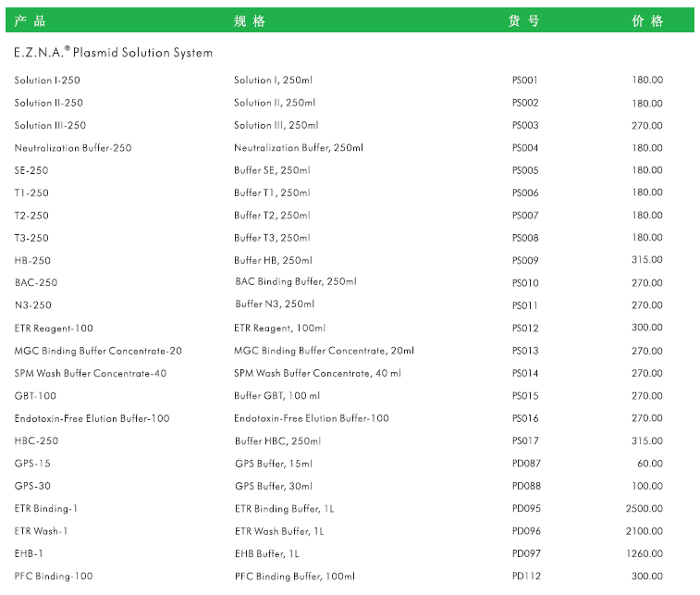The width and height of the screenshot is (700, 595).
Task: Click spec text PFC Binding Buffer, 100ml
Action: pyautogui.click(x=295, y=576)
